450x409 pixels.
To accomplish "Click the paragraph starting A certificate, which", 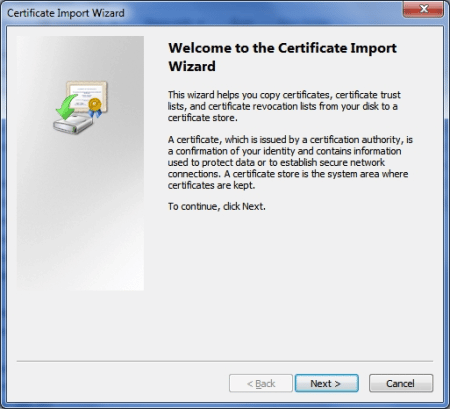I will [x=290, y=162].
